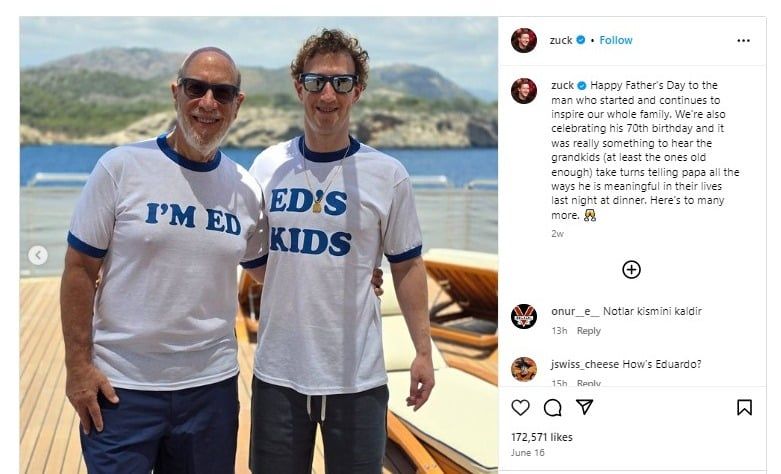Reply to onur__e__'s comment
781x474 pixels.
pyautogui.click(x=589, y=331)
